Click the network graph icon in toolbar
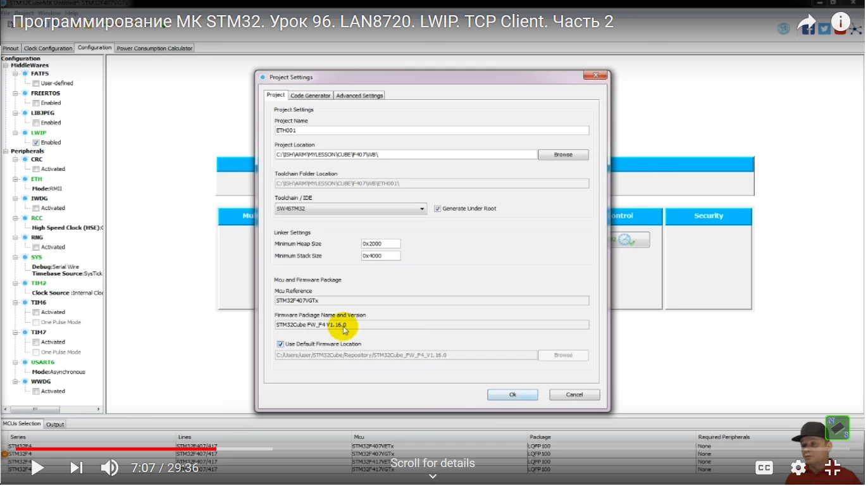The width and height of the screenshot is (868, 486). pyautogui.click(x=855, y=28)
